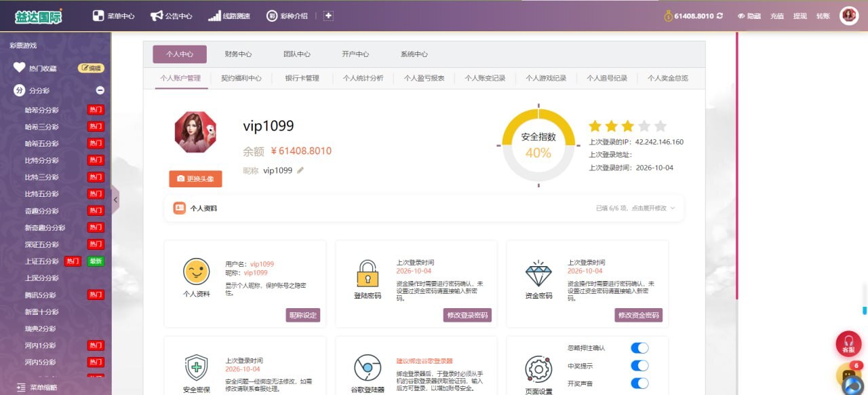
Task: Click the 修改登录密码 button
Action: point(467,315)
